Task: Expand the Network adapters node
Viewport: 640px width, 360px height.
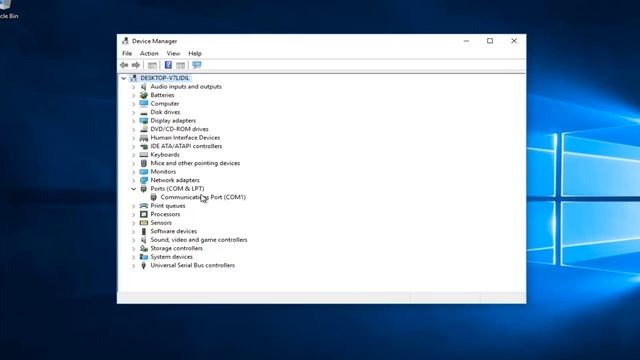Action: (133, 180)
